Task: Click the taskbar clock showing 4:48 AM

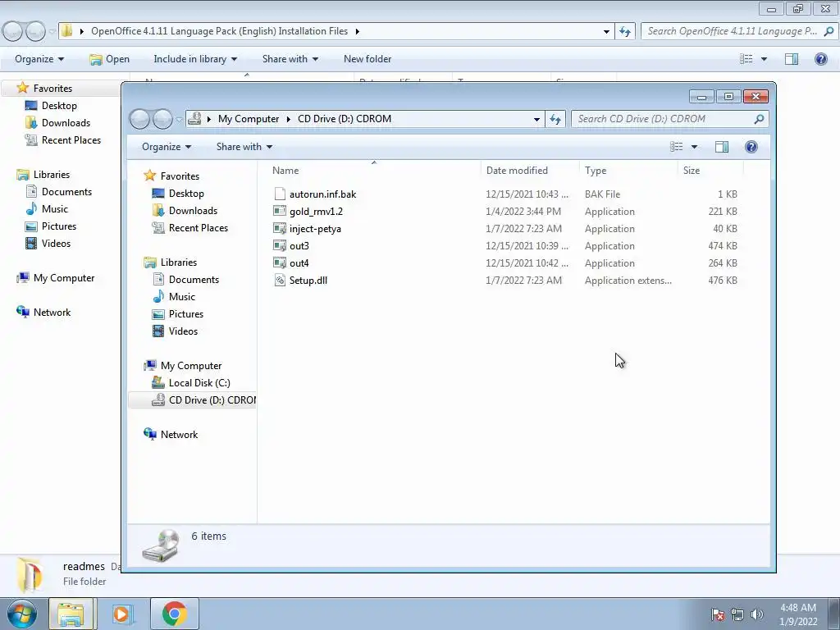Action: [x=798, y=614]
